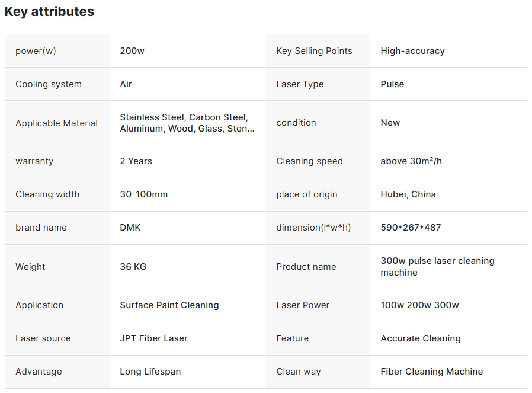
Task: Click JPT Fiber Laser source value
Action: tap(153, 338)
